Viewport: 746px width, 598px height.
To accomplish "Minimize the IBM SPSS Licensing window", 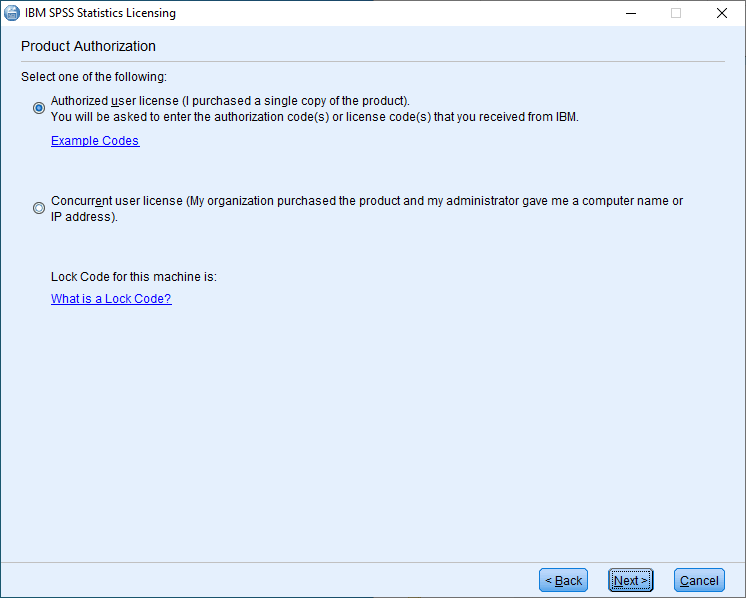I will click(631, 13).
